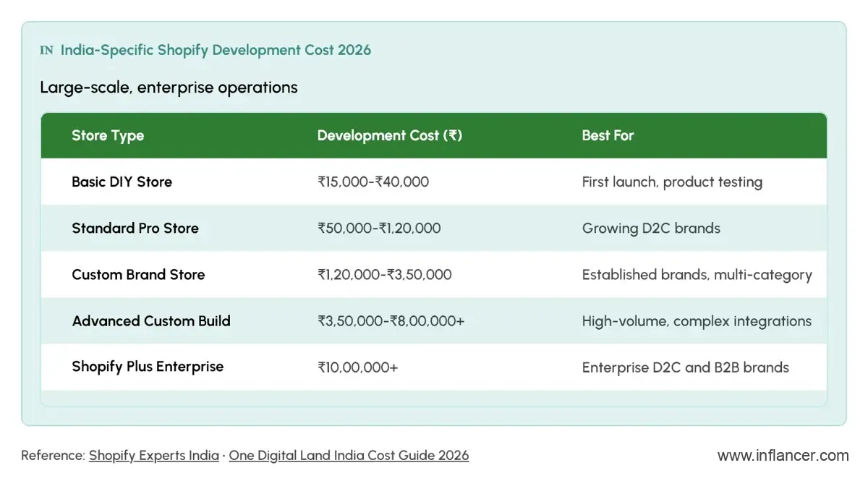This screenshot has width=868, height=481.
Task: Click 'Growing D2C brands' cell
Action: (651, 228)
